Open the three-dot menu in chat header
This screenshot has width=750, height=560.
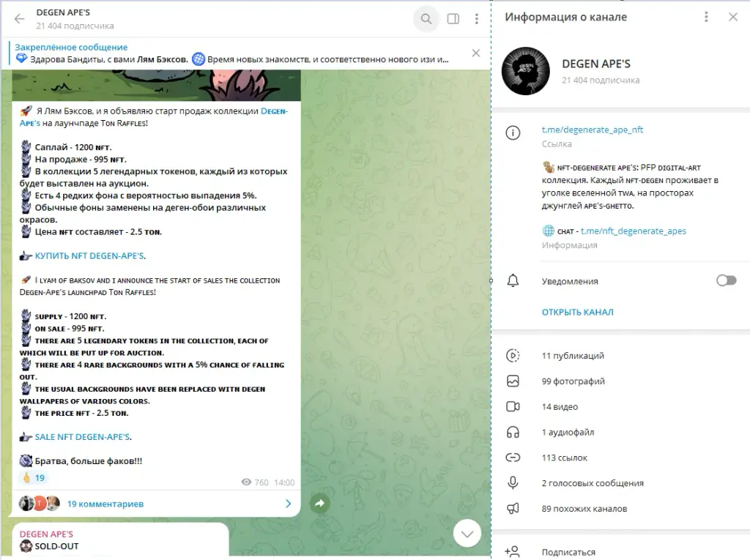click(x=476, y=18)
